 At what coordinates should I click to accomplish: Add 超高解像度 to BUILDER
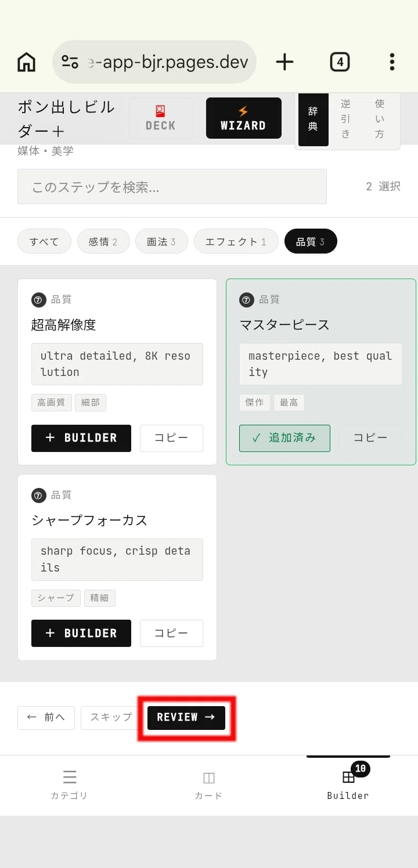tap(81, 438)
